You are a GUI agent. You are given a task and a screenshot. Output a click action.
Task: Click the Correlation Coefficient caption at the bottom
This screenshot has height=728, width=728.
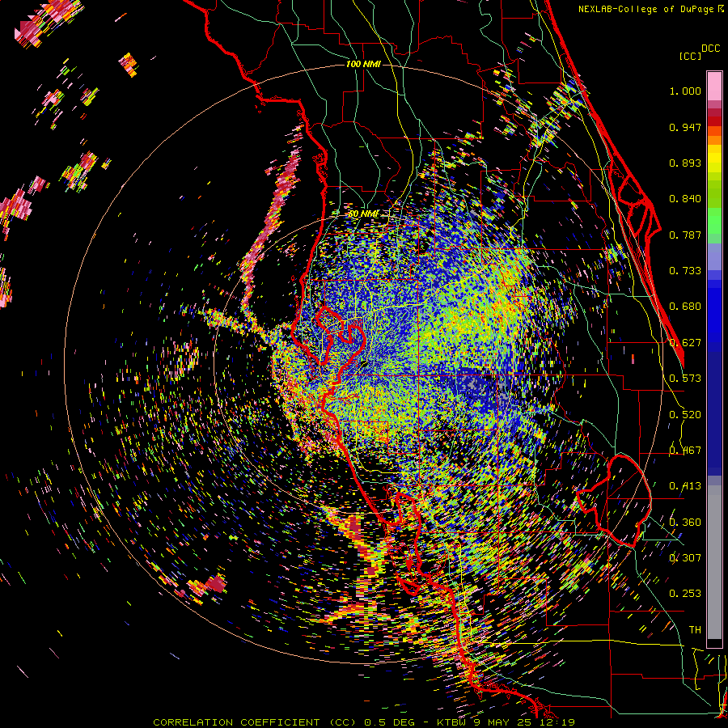tap(363, 722)
